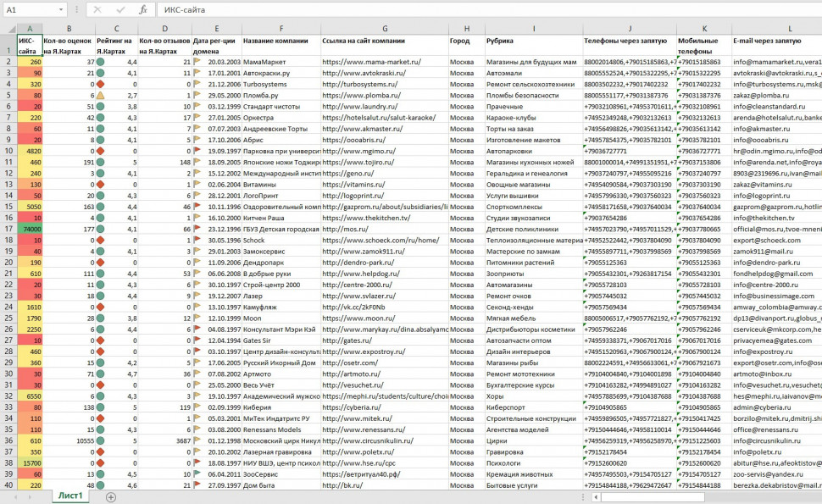Open Insert Function via fx icon
This screenshot has height=504, width=822.
143,10
